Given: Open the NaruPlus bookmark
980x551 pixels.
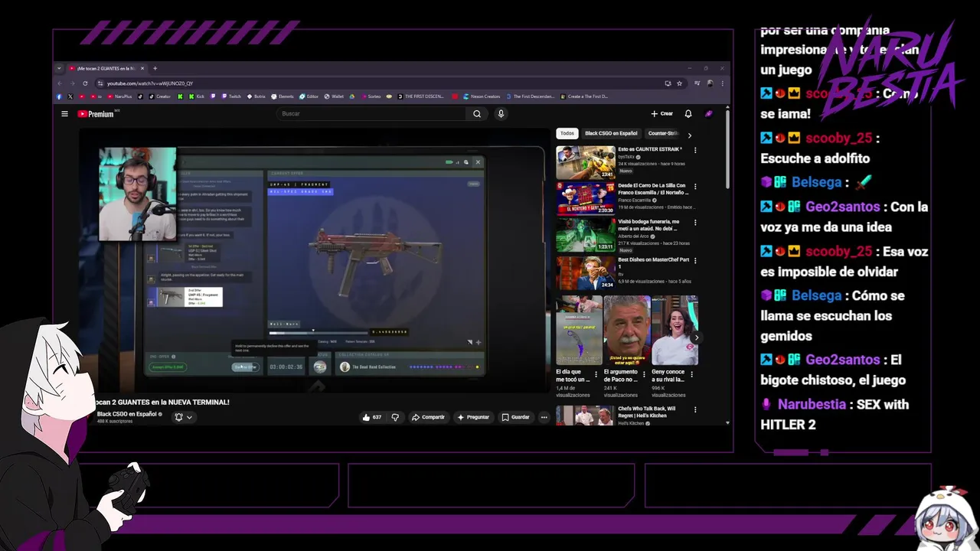Looking at the screenshot, I should click(x=119, y=96).
